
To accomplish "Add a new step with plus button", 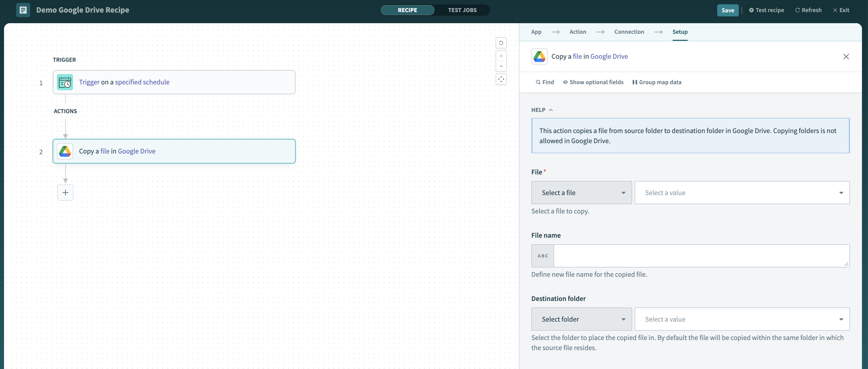I will (x=65, y=193).
